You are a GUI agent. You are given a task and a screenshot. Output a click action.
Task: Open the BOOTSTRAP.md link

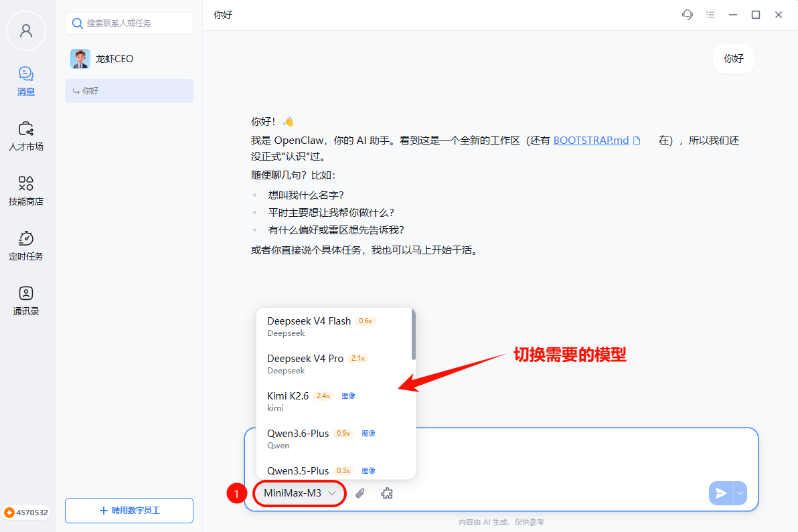click(x=591, y=141)
